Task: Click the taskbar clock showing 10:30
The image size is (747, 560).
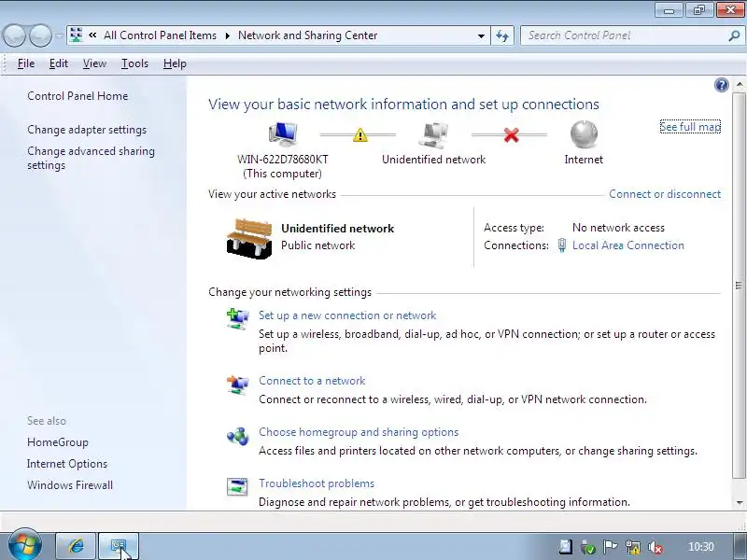Action: 701,547
